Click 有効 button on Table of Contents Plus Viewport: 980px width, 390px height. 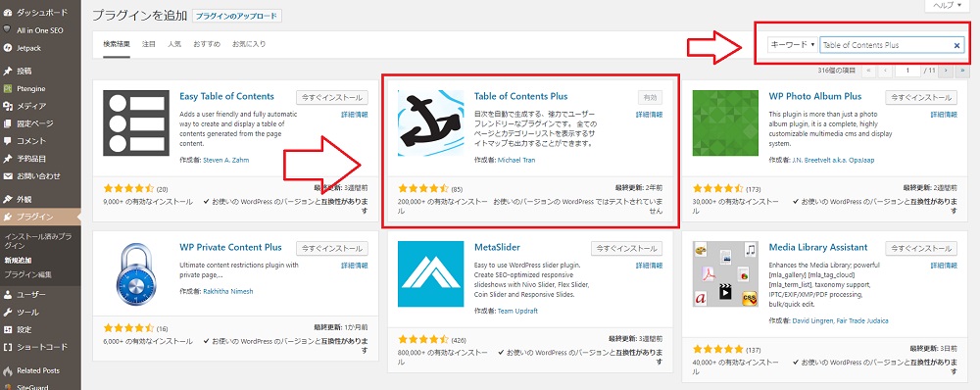pos(650,98)
